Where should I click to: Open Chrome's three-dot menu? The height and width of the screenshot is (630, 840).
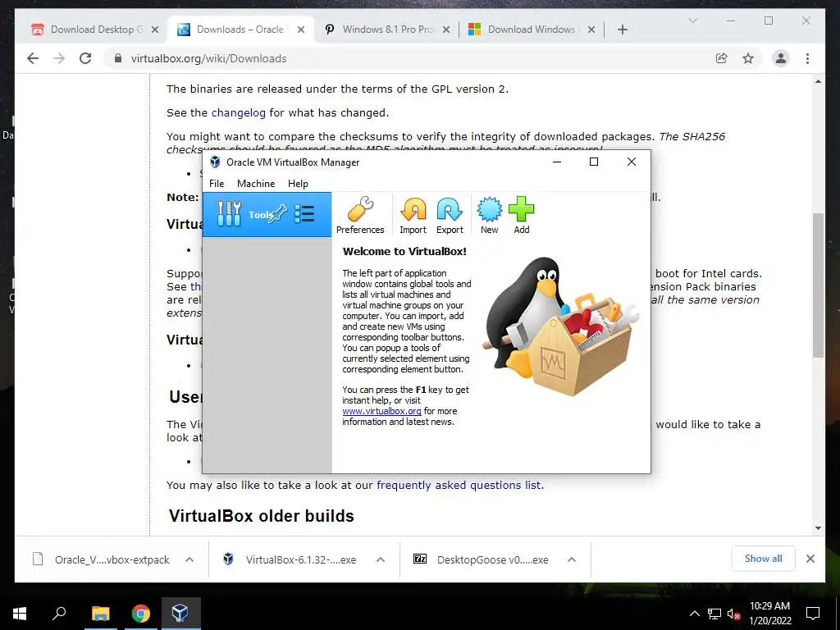point(807,58)
